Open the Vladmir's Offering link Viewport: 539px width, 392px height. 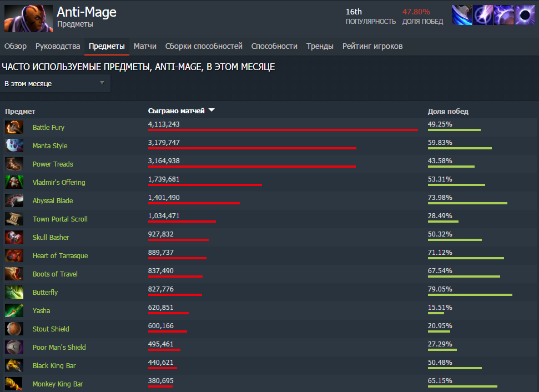(59, 182)
